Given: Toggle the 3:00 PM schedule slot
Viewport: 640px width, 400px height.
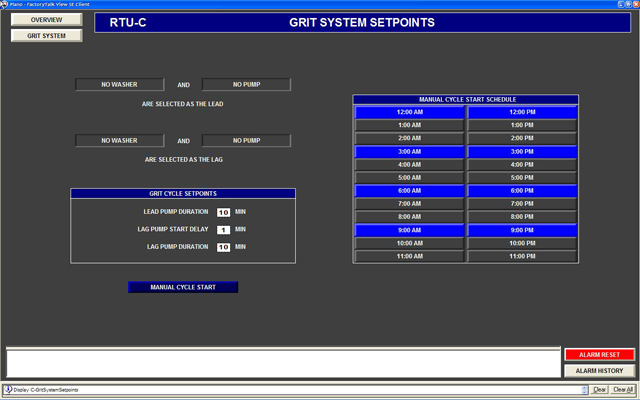Looking at the screenshot, I should pyautogui.click(x=522, y=151).
